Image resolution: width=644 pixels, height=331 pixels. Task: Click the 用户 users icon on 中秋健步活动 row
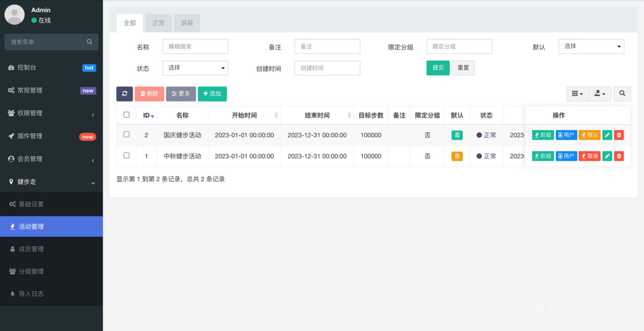(566, 156)
